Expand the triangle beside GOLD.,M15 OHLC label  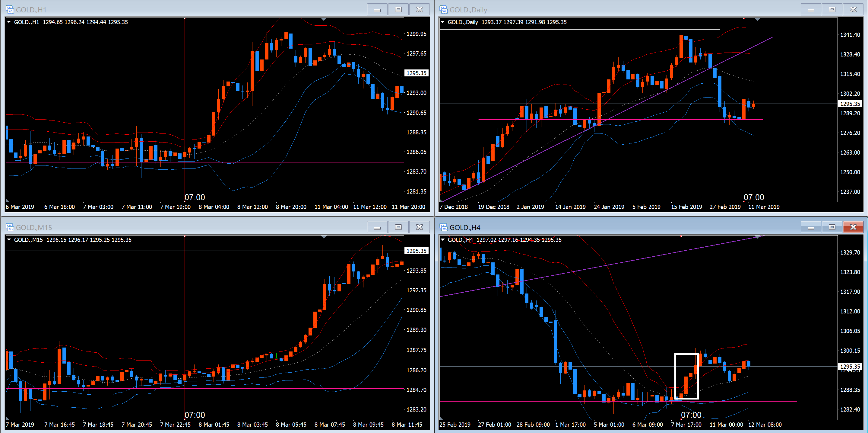point(9,240)
